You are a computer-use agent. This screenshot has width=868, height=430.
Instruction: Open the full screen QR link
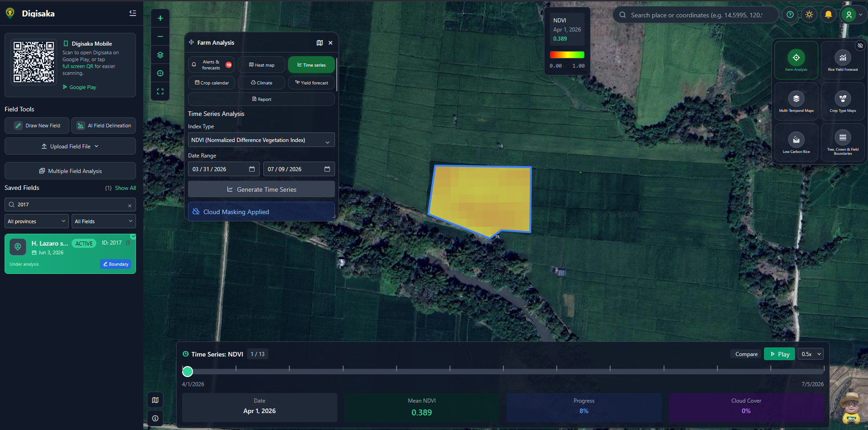pos(78,66)
